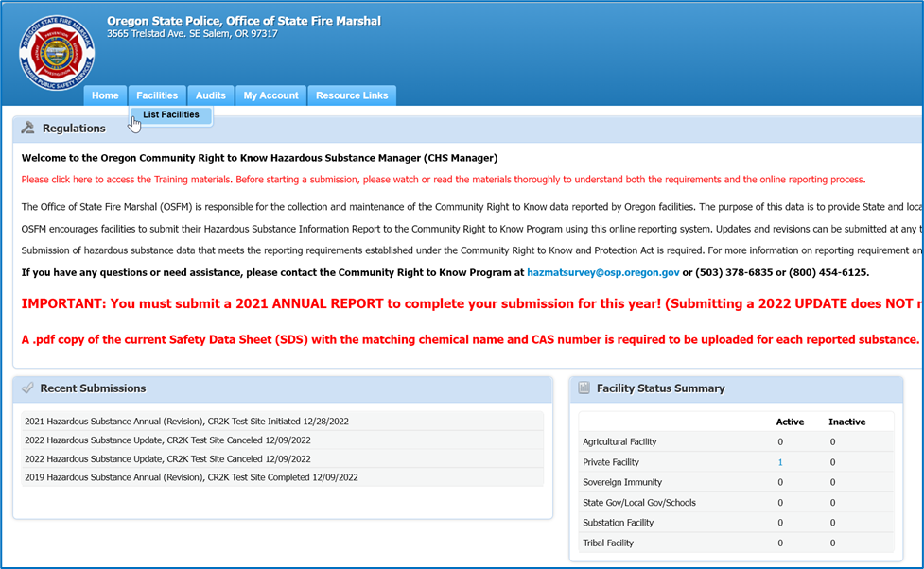The image size is (924, 569).
Task: Click the Facility Status Summary heading
Action: (x=660, y=388)
